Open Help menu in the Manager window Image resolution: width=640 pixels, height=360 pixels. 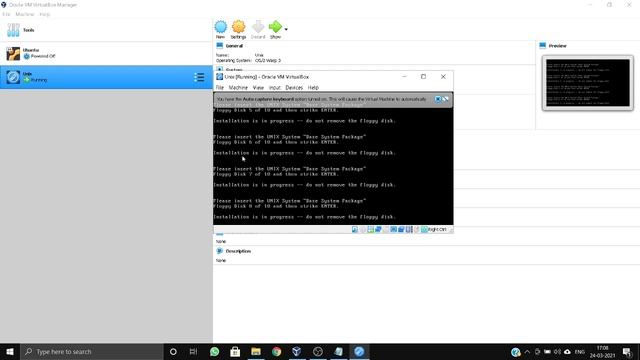[44, 14]
